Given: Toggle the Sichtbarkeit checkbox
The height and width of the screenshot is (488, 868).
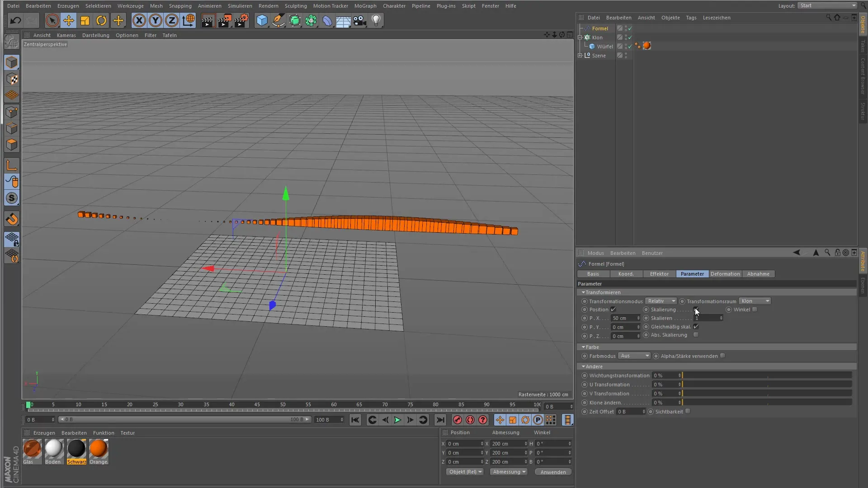Looking at the screenshot, I should (688, 412).
